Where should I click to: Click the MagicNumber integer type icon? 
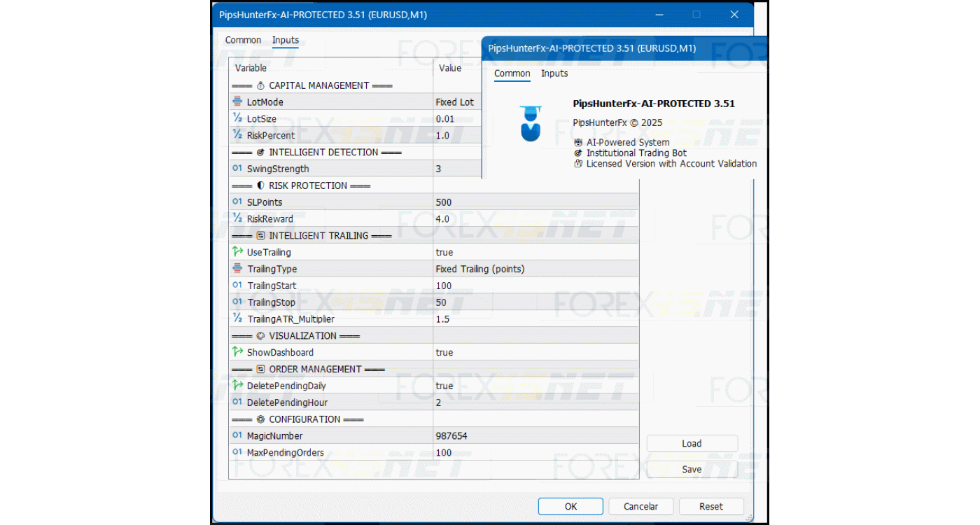click(237, 436)
